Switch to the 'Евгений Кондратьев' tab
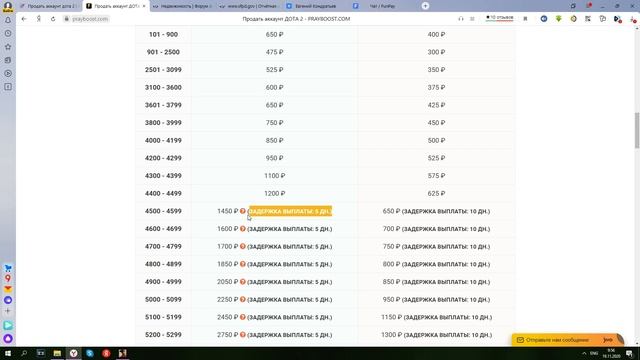The height and width of the screenshot is (360, 640). (x=315, y=6)
